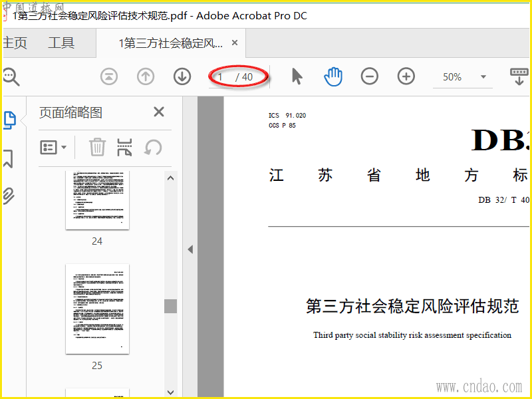The image size is (532, 399).
Task: Click the current page number field
Action: (220, 77)
